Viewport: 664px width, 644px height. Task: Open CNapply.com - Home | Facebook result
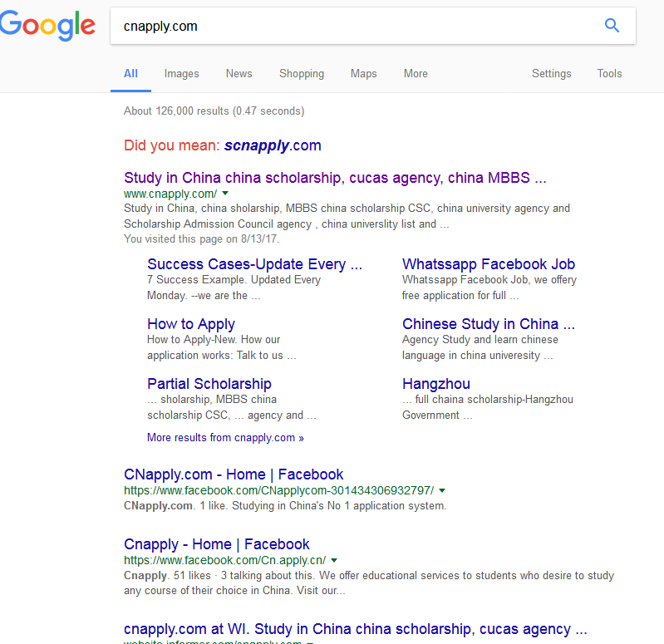click(x=234, y=474)
